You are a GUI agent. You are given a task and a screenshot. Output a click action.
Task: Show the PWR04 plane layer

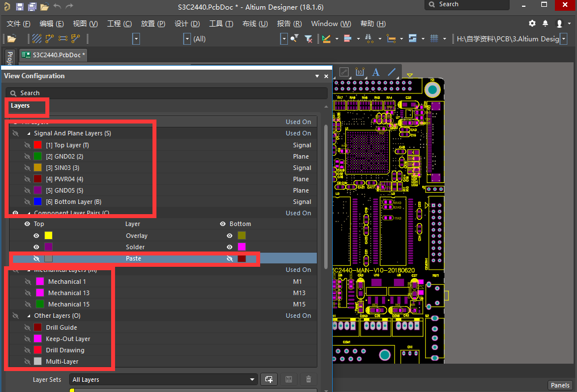pos(27,180)
